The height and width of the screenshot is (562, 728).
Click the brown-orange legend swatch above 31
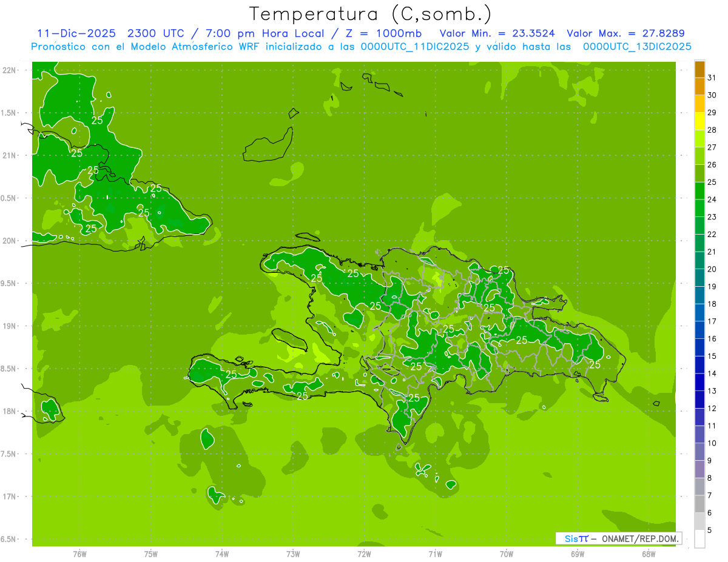click(x=699, y=69)
